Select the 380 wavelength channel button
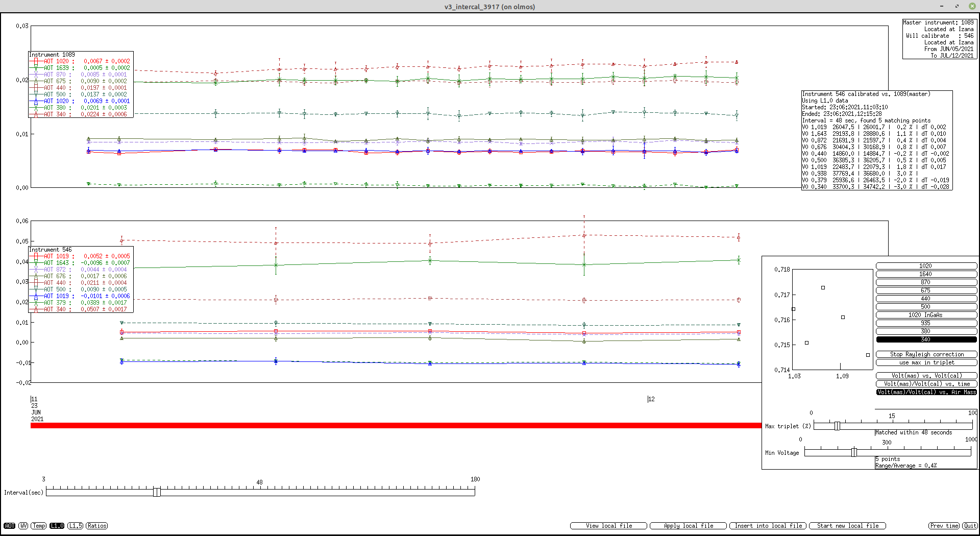The width and height of the screenshot is (980, 536). [x=926, y=331]
